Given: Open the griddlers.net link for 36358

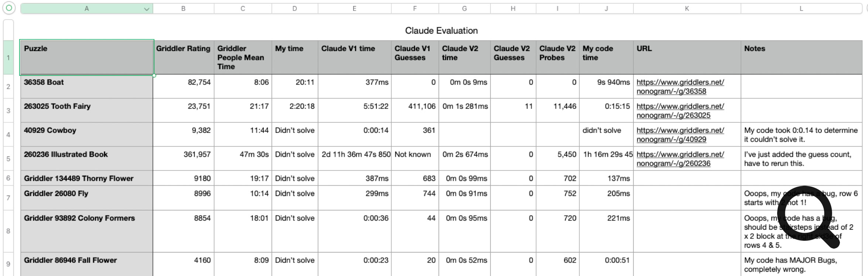Looking at the screenshot, I should click(680, 87).
